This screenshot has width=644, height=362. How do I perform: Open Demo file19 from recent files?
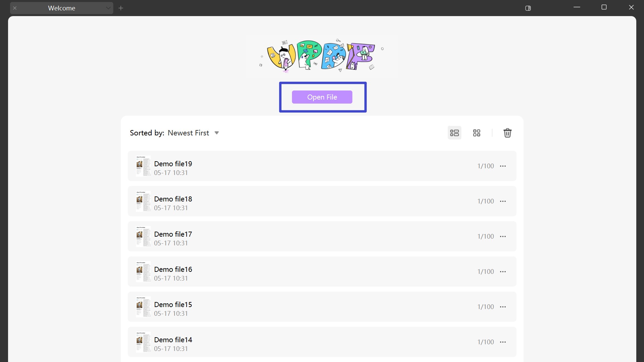(173, 164)
